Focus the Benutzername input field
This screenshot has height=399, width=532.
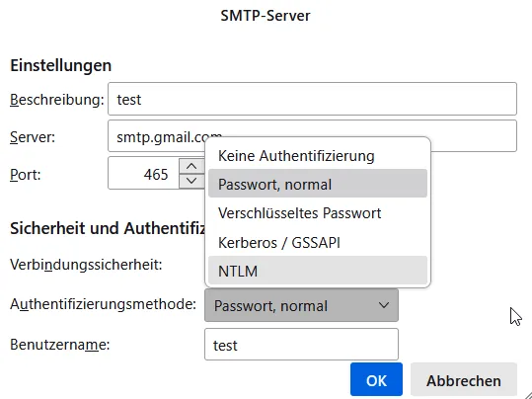tap(301, 345)
